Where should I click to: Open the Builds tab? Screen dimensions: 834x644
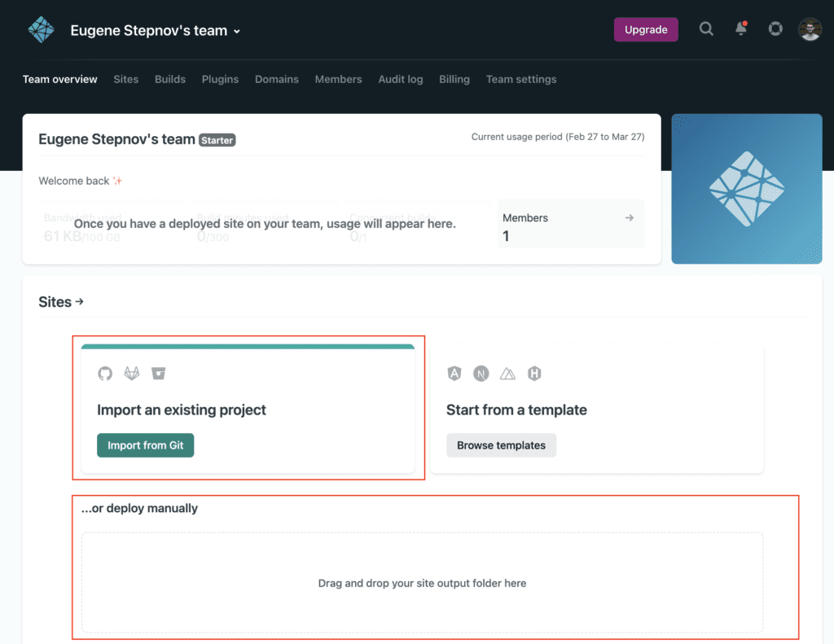click(170, 79)
